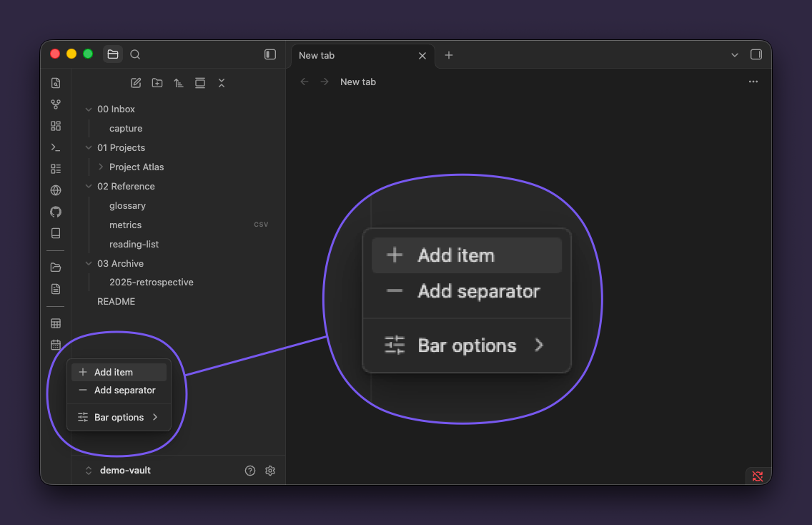Click the book icon in the ribbon

point(56,233)
